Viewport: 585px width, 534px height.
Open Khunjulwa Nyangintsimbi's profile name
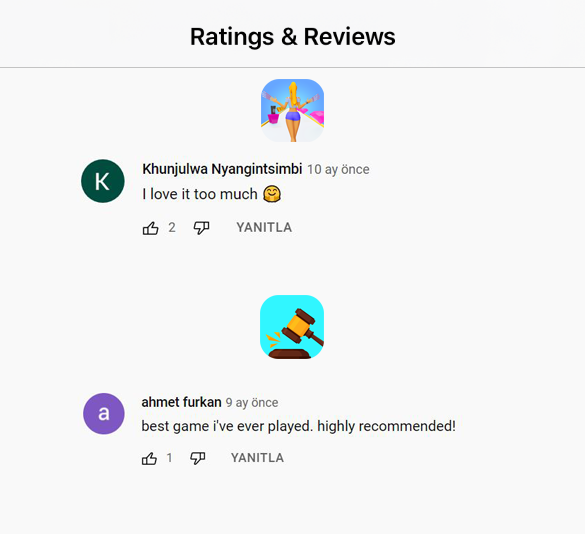click(x=222, y=169)
